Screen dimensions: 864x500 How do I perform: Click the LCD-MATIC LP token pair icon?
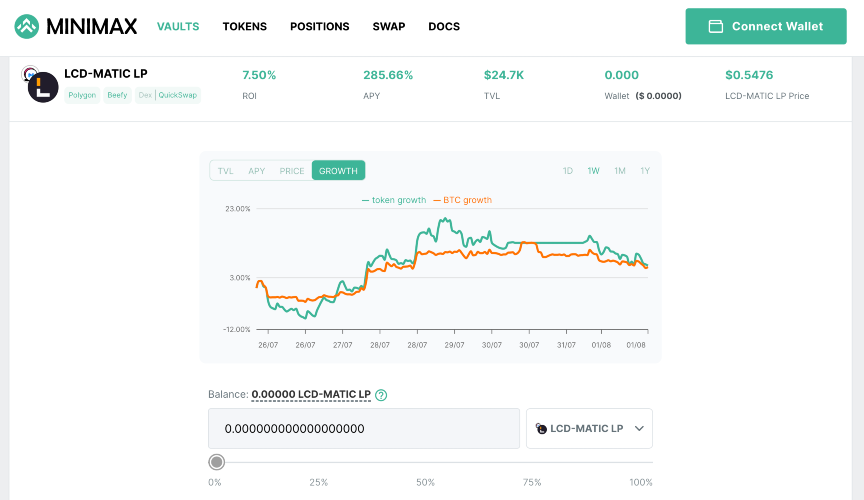pyautogui.click(x=40, y=84)
